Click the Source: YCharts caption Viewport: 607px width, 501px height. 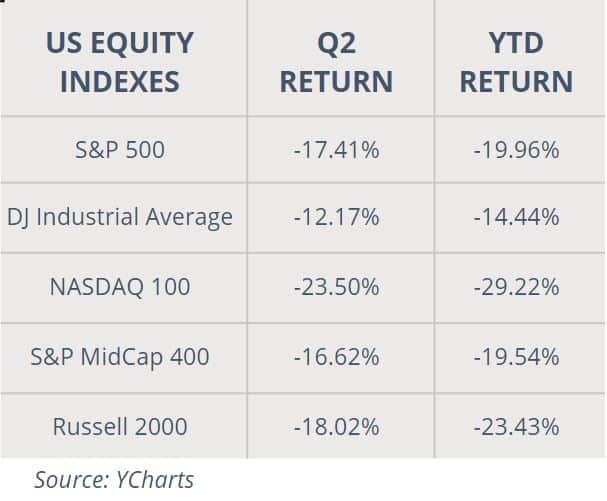pyautogui.click(x=114, y=480)
